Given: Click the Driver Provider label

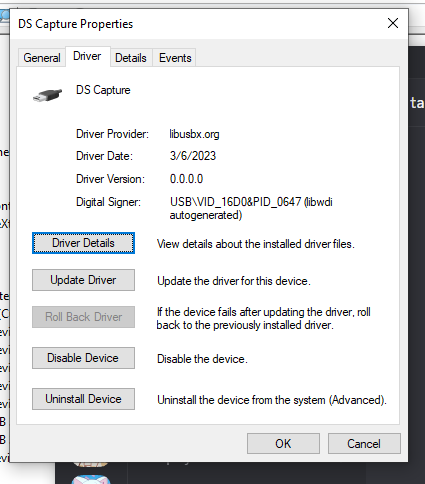Looking at the screenshot, I should click(112, 134).
